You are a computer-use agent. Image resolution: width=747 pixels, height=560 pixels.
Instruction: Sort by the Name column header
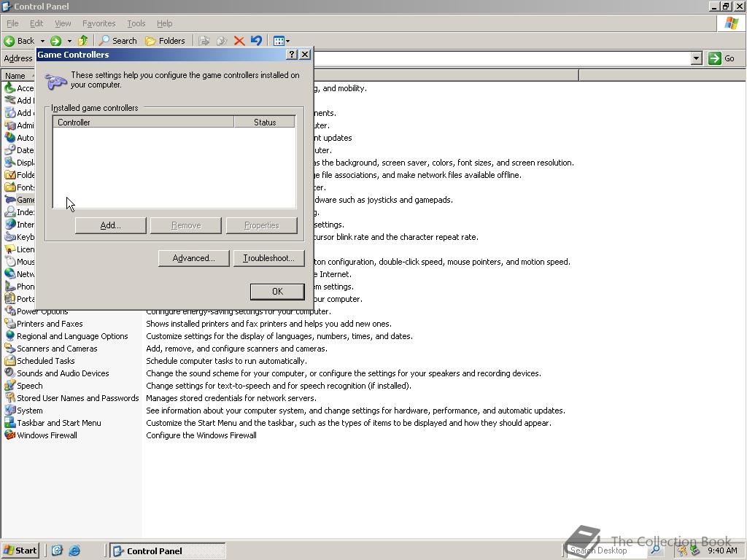18,76
